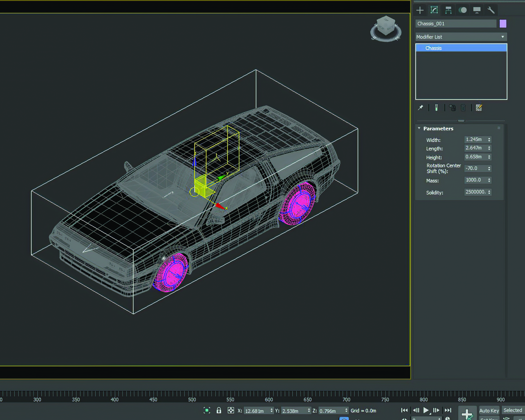This screenshot has height=420, width=525.
Task: Toggle Show End Result test-tube icon
Action: [x=436, y=108]
